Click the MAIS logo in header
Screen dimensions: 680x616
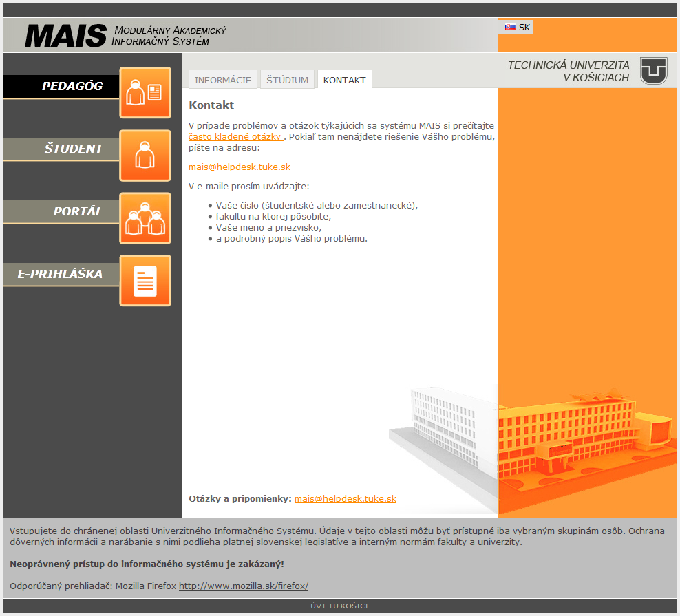point(66,35)
